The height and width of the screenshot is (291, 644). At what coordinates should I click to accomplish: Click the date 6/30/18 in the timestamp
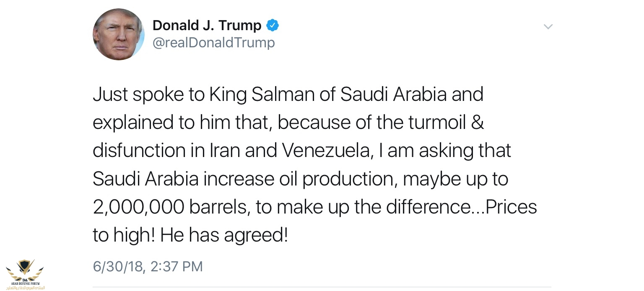(119, 267)
